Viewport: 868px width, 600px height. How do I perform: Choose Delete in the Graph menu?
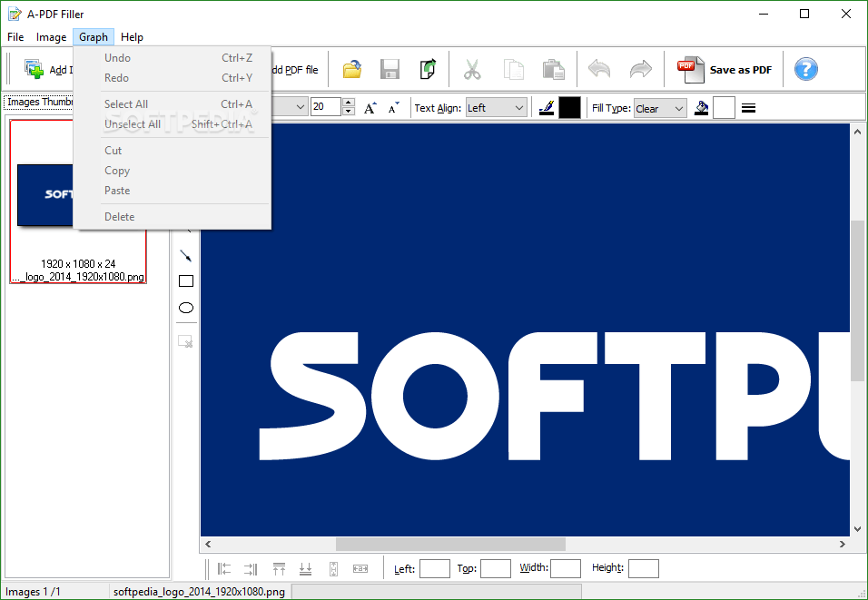click(x=173, y=217)
